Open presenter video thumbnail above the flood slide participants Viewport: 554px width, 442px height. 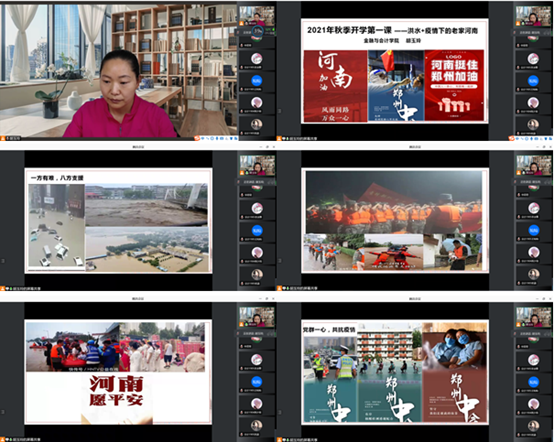pos(257,165)
